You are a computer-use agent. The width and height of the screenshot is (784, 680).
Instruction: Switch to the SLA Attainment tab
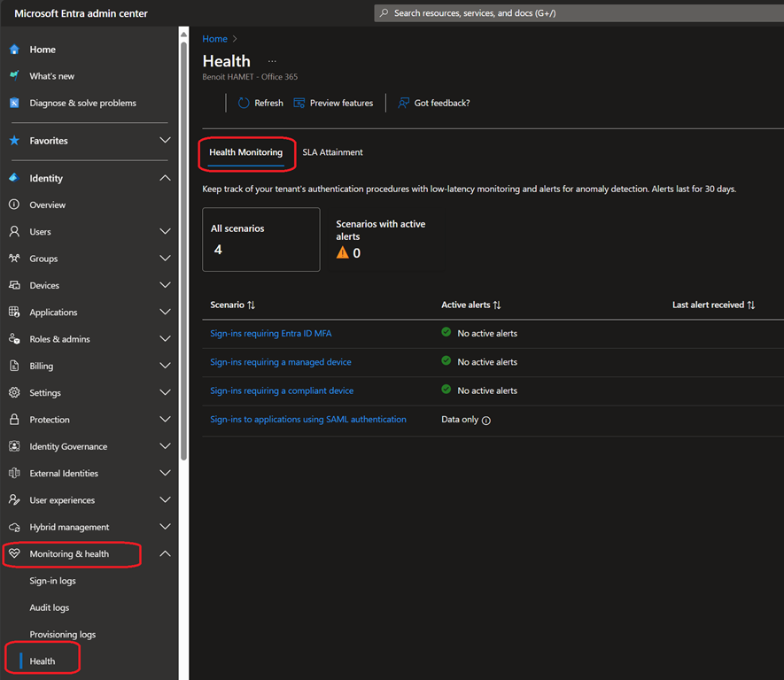(332, 152)
